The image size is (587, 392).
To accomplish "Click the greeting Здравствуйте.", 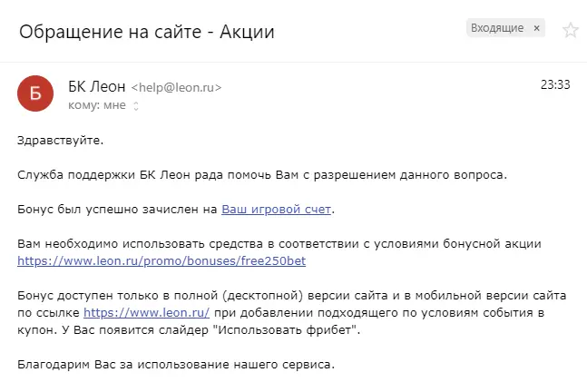I will click(x=60, y=141).
